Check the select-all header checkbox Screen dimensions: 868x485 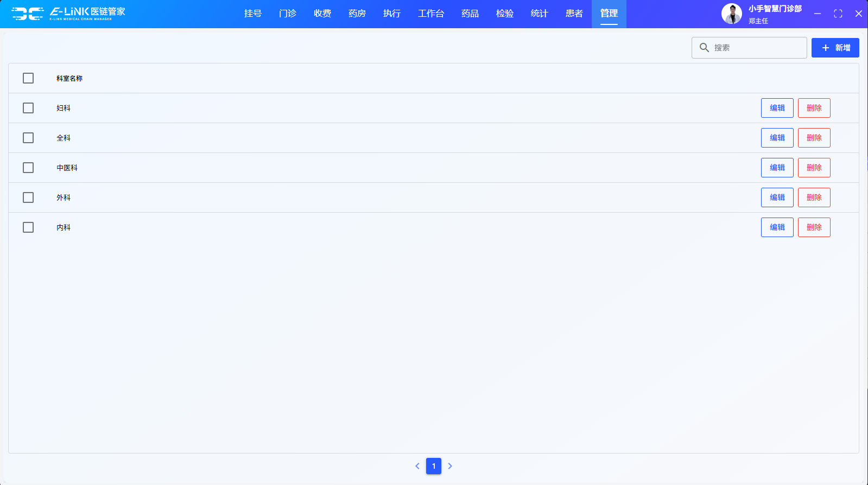tap(28, 78)
